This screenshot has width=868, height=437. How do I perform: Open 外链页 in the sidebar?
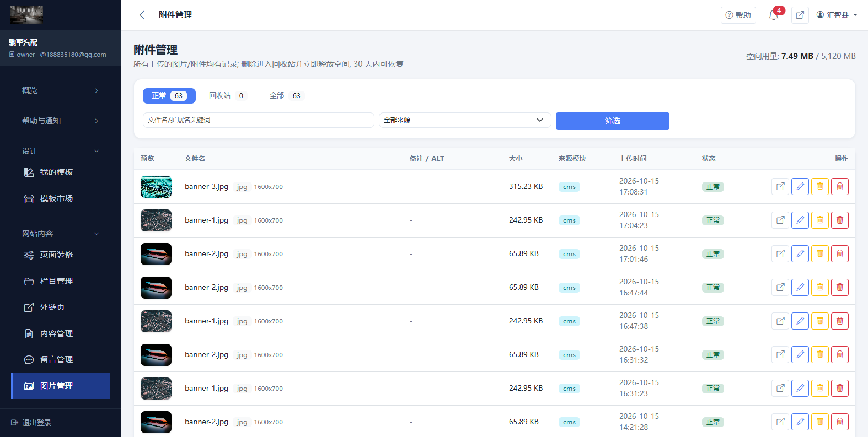pyautogui.click(x=61, y=307)
